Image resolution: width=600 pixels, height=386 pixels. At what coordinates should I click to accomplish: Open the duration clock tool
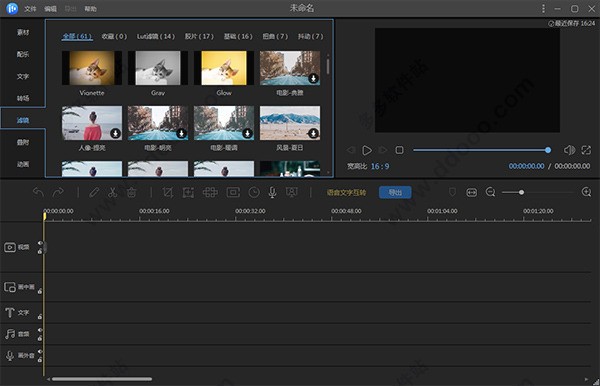tap(254, 192)
